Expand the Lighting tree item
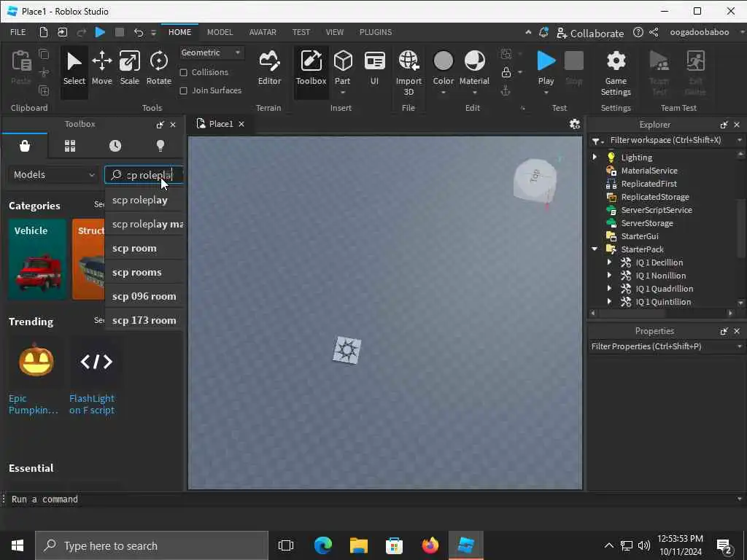Screen dimensions: 747x560 (x=595, y=157)
